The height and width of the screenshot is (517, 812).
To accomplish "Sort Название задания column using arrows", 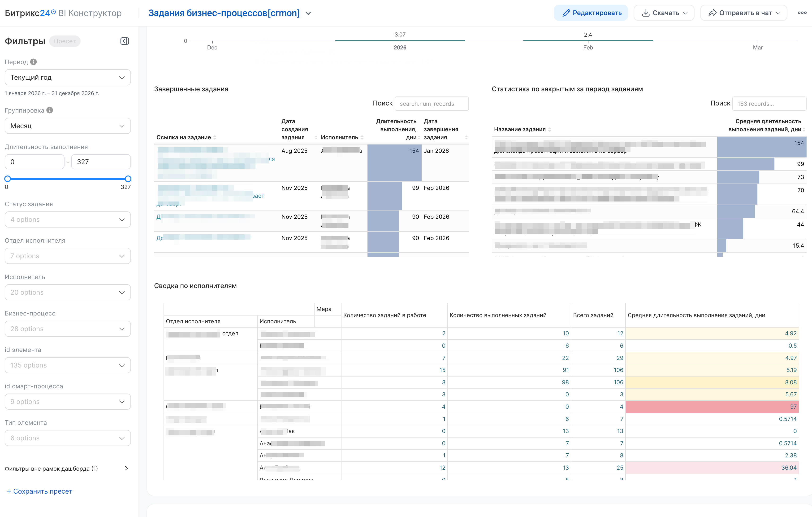I will 550,130.
